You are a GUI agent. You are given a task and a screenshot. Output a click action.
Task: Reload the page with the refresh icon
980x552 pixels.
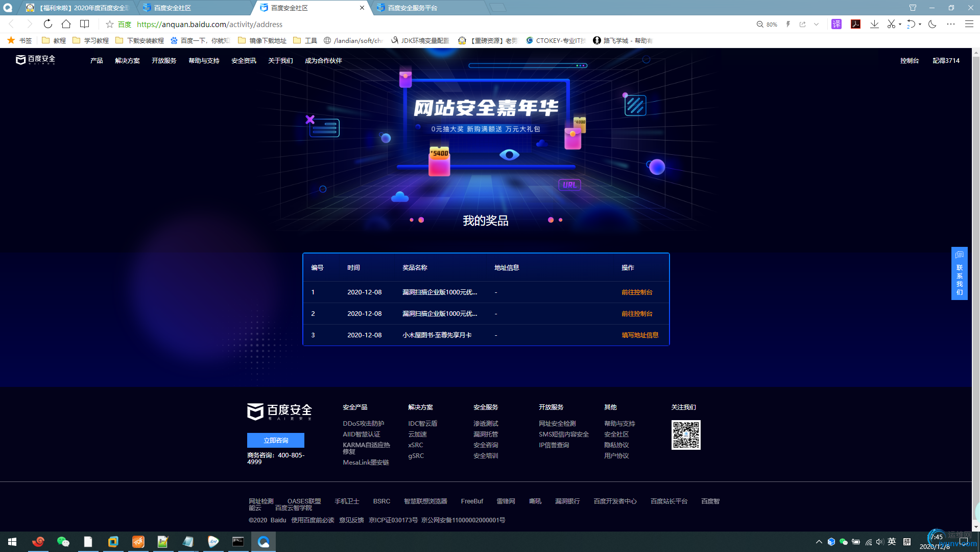pyautogui.click(x=47, y=24)
